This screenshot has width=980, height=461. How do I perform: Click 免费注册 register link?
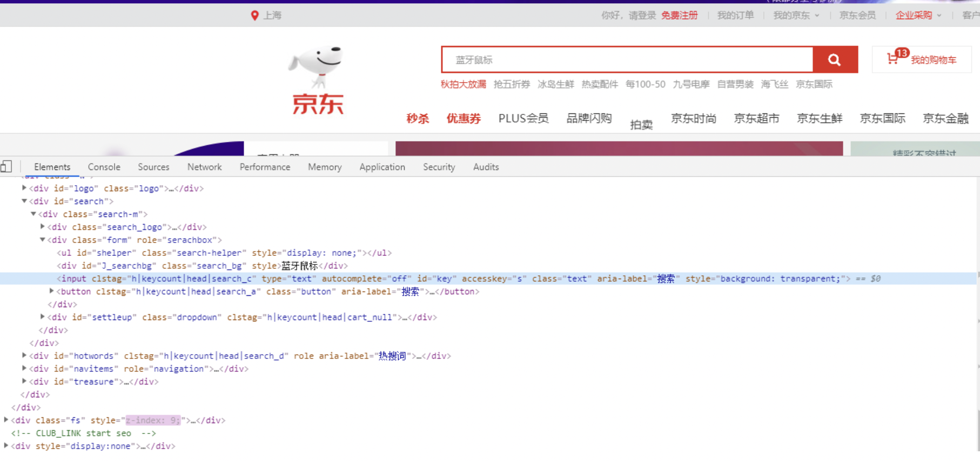[x=680, y=16]
